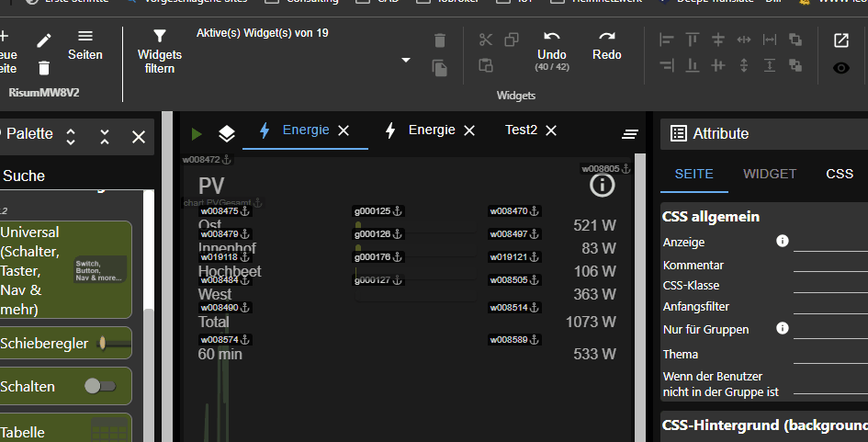868x442 pixels.
Task: Click the pencil edit page icon
Action: [x=44, y=40]
